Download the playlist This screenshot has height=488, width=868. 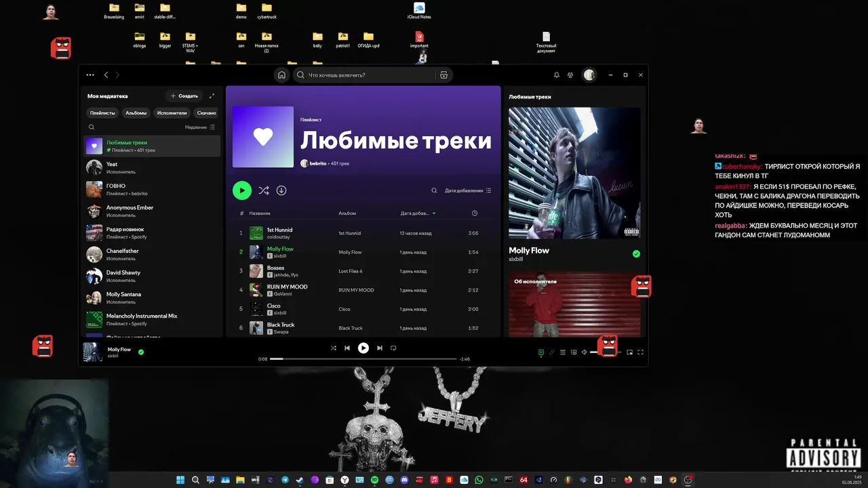click(281, 190)
